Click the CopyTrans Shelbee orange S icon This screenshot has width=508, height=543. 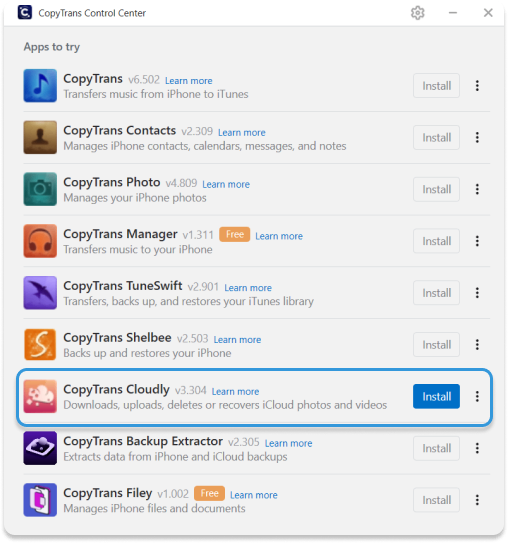pos(40,345)
